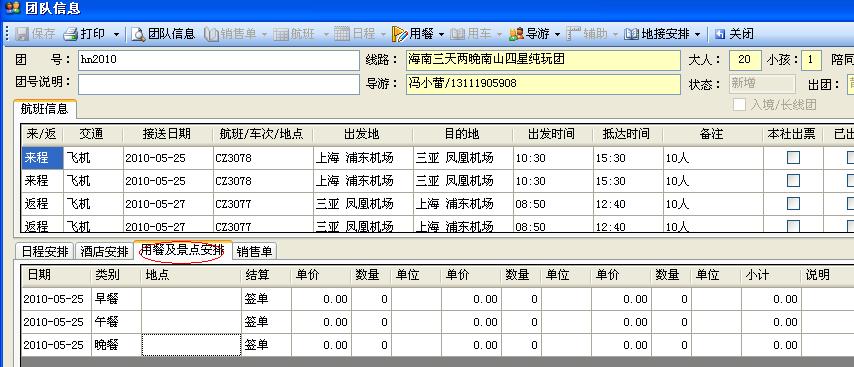Click the 团队信息 window title icon
Image resolution: width=854 pixels, height=367 pixels.
(x=12, y=8)
